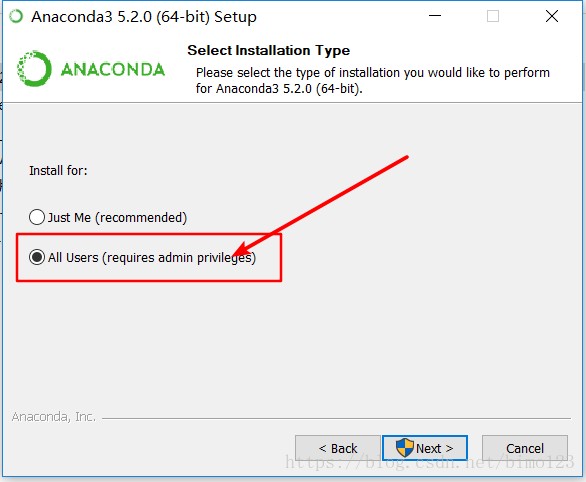Click the Just Me (recommended) label text
Viewport: 586px width, 482px height.
(x=117, y=217)
